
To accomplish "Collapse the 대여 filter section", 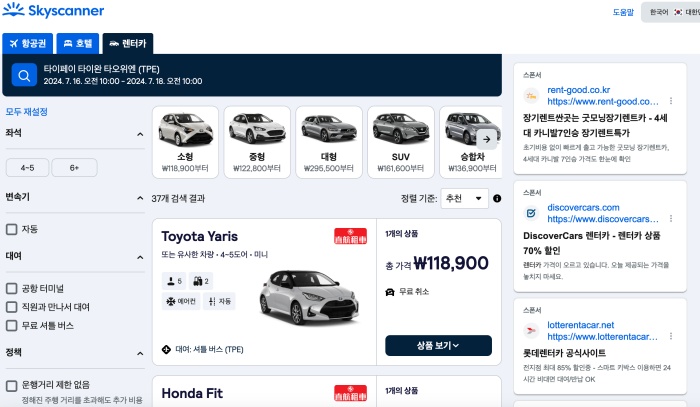I will click(x=140, y=257).
